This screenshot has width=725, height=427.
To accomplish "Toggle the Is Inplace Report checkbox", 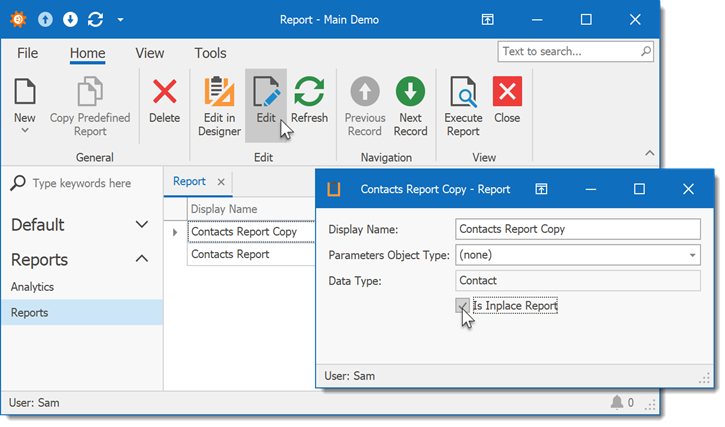I will (x=462, y=305).
